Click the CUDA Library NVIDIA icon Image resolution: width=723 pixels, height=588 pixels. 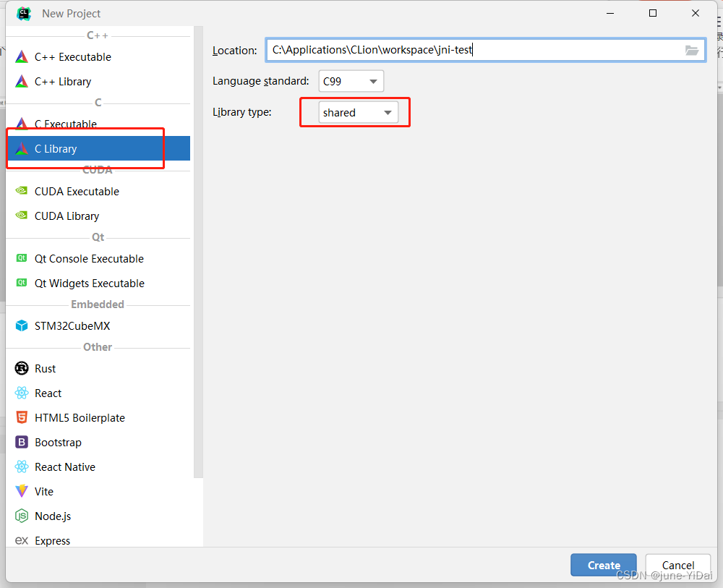(x=22, y=216)
